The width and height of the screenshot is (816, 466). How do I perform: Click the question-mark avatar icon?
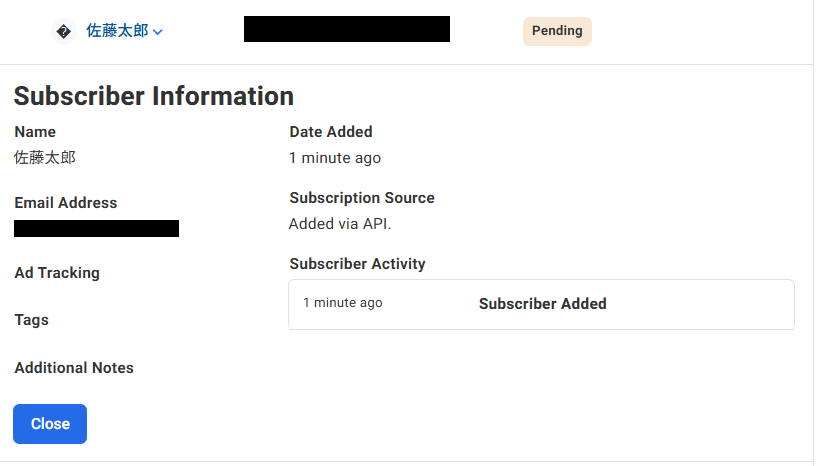pyautogui.click(x=63, y=32)
